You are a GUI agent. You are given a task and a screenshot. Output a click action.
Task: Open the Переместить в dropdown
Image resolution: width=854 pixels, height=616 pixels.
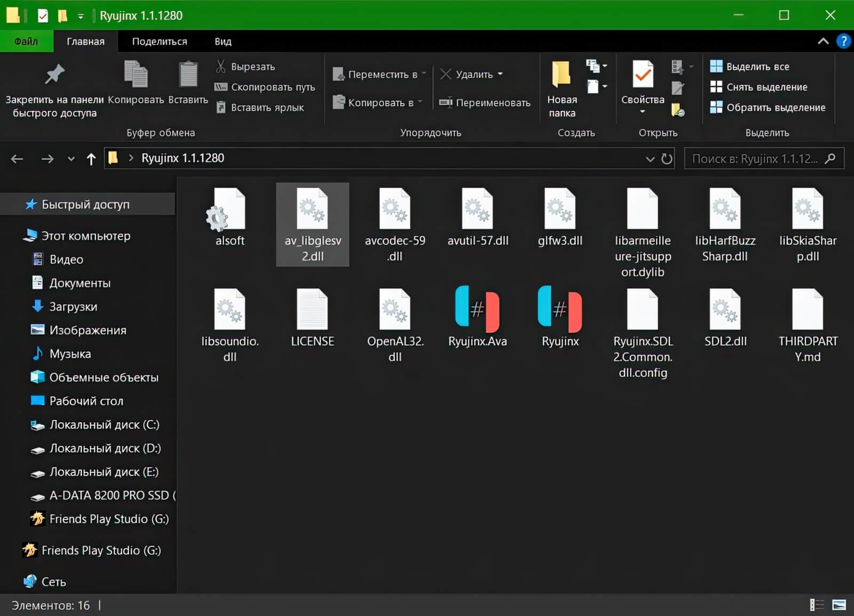[x=379, y=74]
